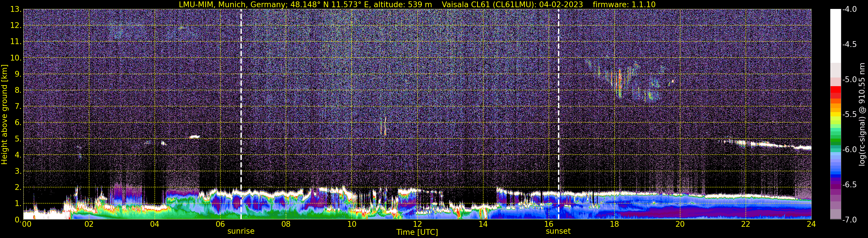Click the colorbar tick label '-4.5'
Screen dimensions: 868x238
[850, 44]
